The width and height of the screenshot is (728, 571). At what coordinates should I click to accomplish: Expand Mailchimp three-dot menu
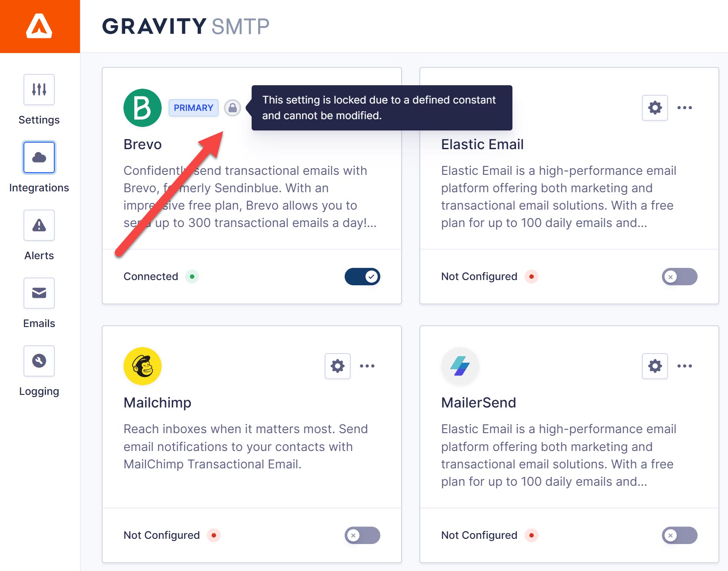367,366
